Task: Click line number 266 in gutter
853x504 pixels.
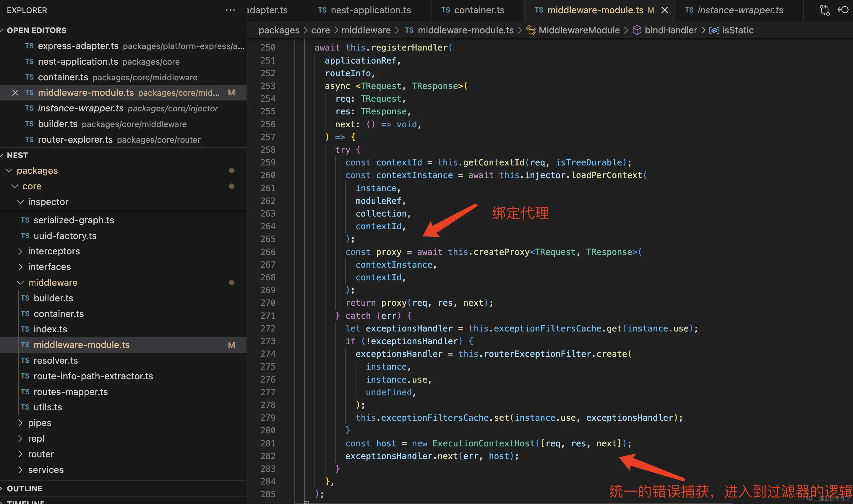Action: [x=268, y=252]
